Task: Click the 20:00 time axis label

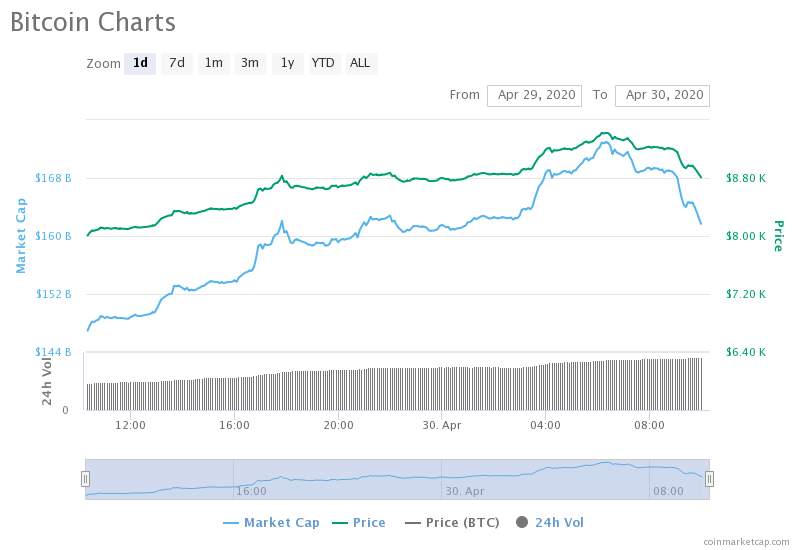Action: click(x=338, y=425)
